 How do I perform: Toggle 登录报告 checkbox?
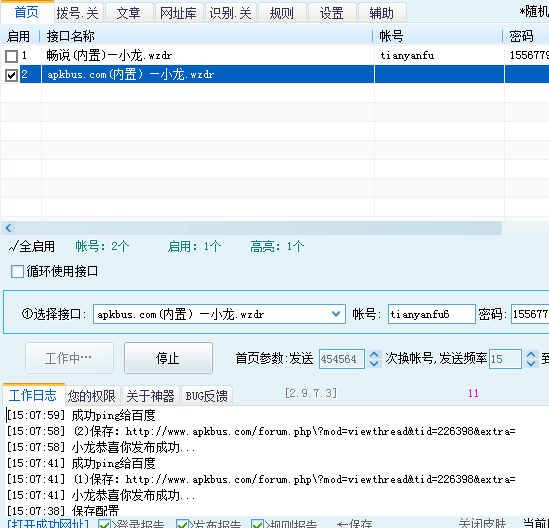point(104,523)
